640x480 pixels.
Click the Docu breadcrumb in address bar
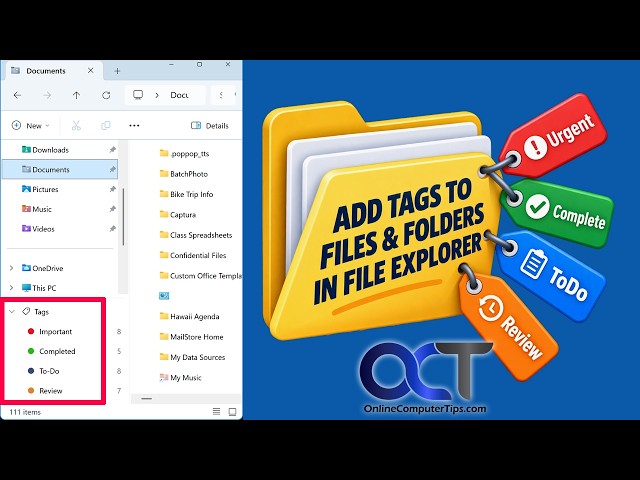[x=179, y=95]
